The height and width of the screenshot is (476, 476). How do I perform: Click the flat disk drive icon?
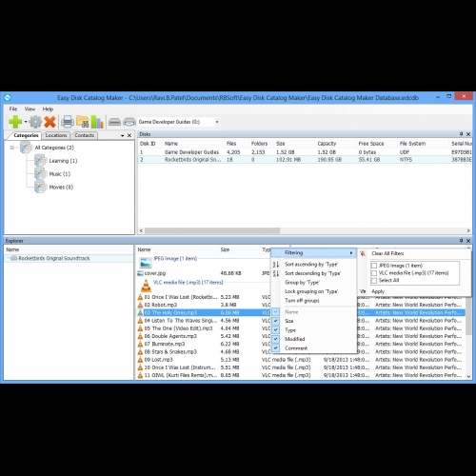(114, 122)
